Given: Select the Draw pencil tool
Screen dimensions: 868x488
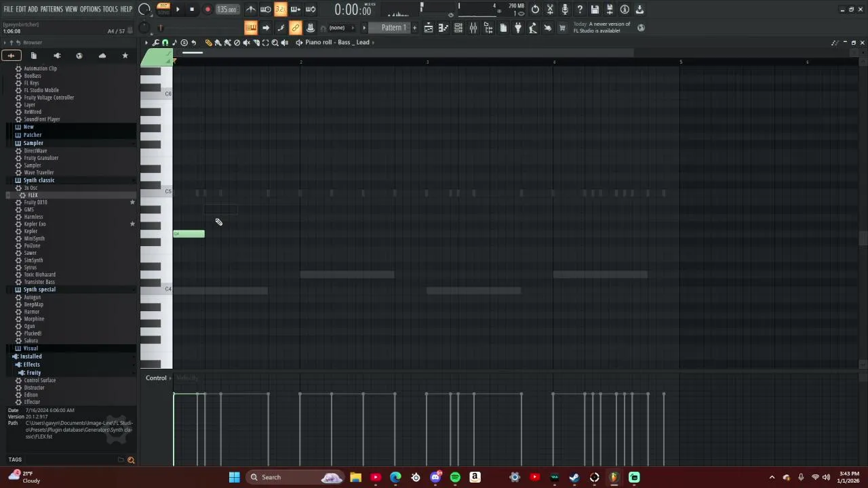Looking at the screenshot, I should coord(209,43).
